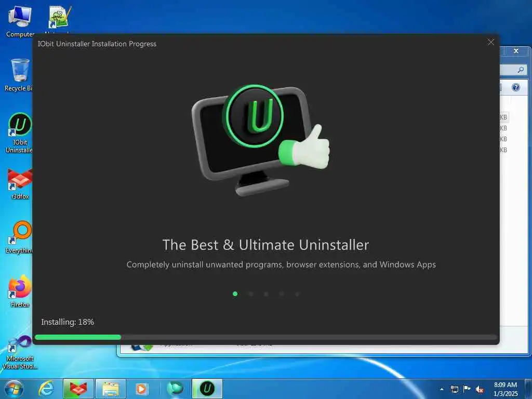This screenshot has height=399, width=532.
Task: Click the IObit monitor thumbs-up illustration
Action: point(261,140)
